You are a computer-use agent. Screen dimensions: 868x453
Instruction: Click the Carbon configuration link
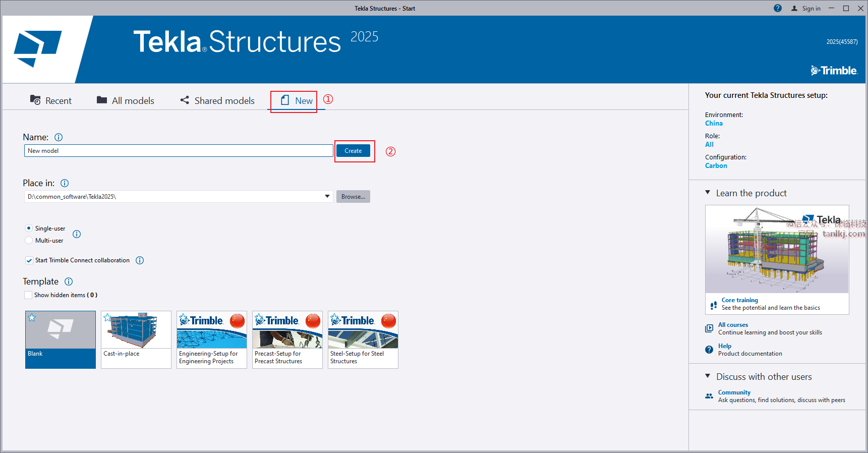(716, 165)
